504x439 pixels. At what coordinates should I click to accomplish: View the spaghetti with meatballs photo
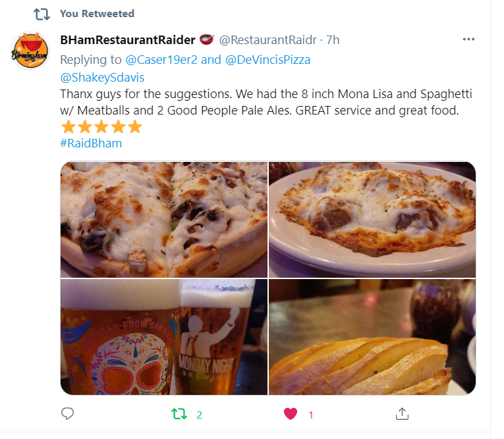372,219
